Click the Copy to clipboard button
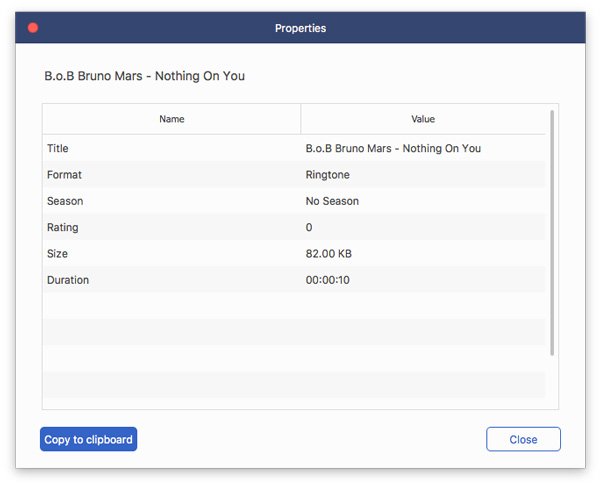 (88, 439)
